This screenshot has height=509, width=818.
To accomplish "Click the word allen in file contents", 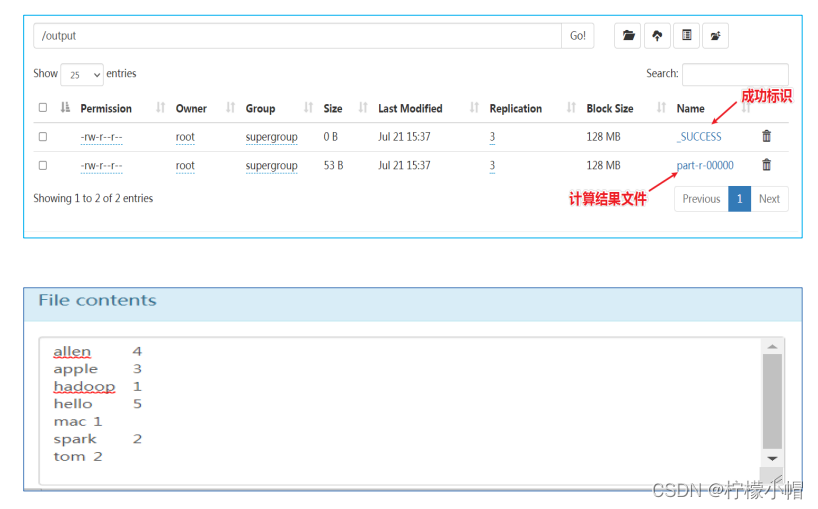I will click(72, 352).
